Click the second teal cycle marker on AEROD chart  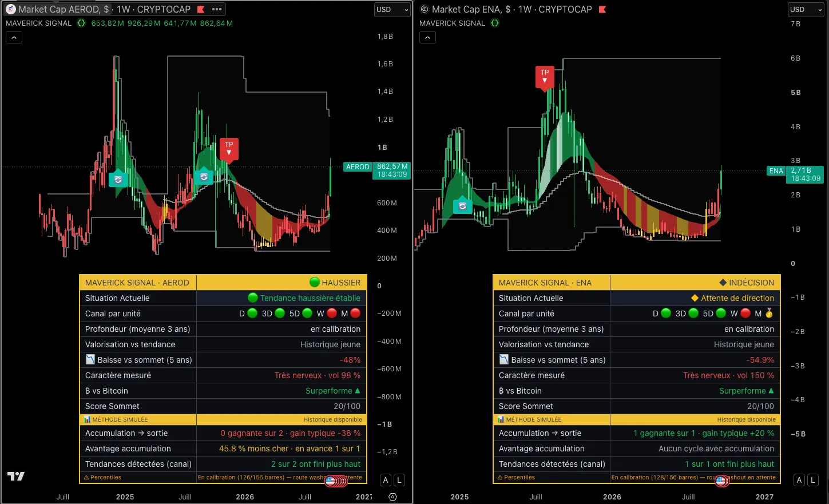203,176
